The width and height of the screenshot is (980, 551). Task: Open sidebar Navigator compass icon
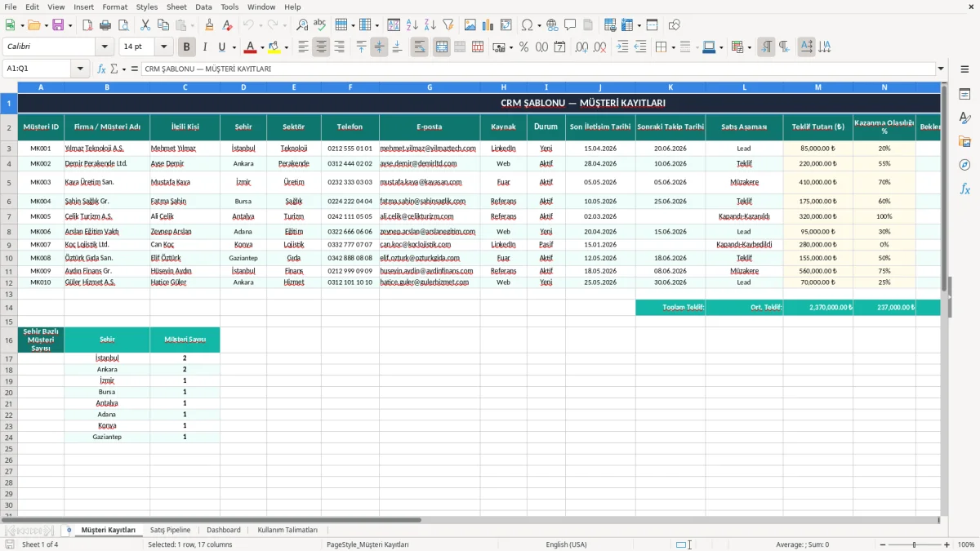pyautogui.click(x=964, y=165)
